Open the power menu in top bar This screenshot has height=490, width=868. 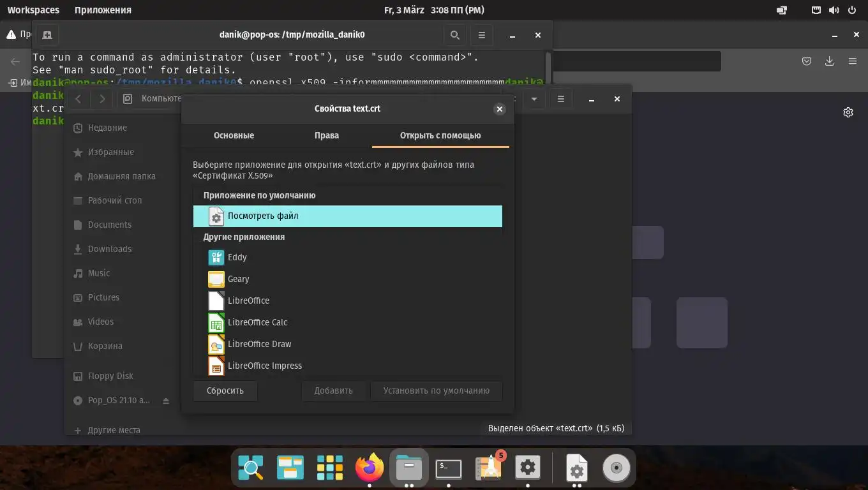tap(851, 10)
